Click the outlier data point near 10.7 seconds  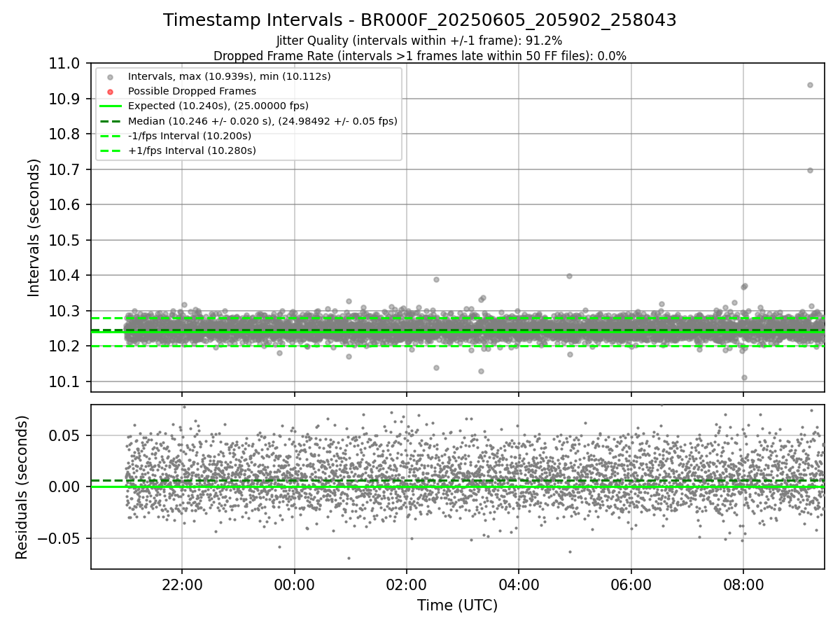coord(810,170)
